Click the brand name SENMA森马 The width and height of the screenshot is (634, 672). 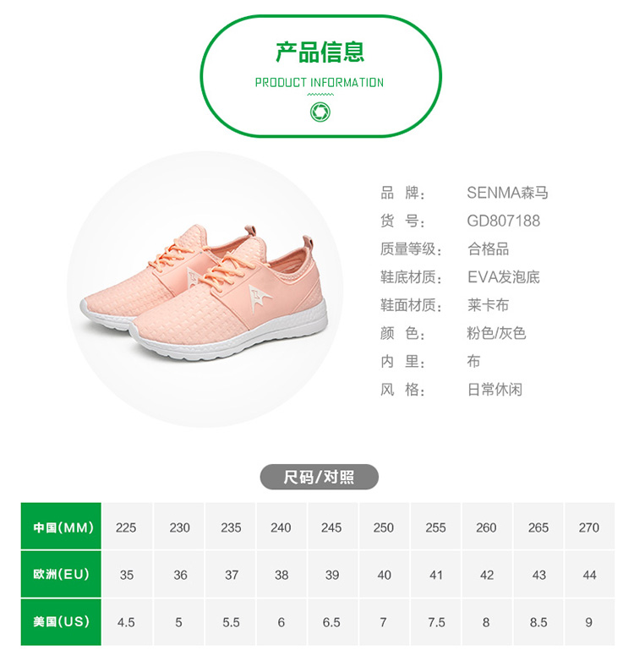pyautogui.click(x=507, y=193)
